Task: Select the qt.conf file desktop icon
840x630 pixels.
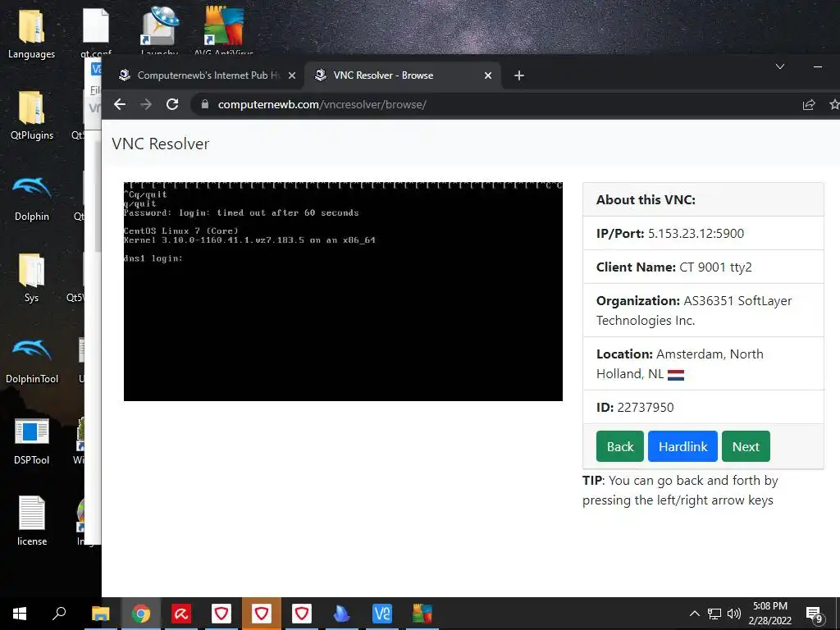Action: point(96,32)
